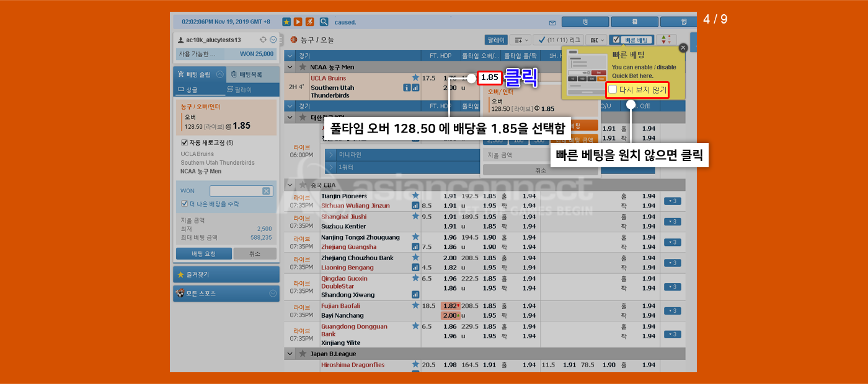Star the Guangdong Dongguan Bank match
This screenshot has height=384, width=868.
pos(415,326)
